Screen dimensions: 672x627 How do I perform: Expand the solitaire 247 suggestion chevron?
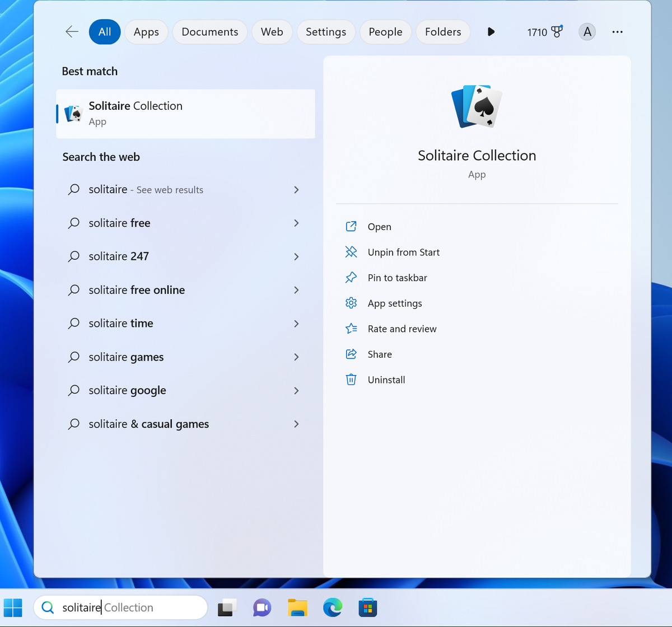296,256
